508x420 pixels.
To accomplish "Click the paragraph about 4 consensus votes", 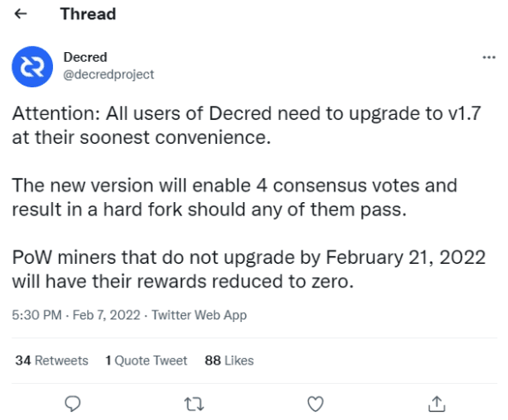I will point(235,197).
